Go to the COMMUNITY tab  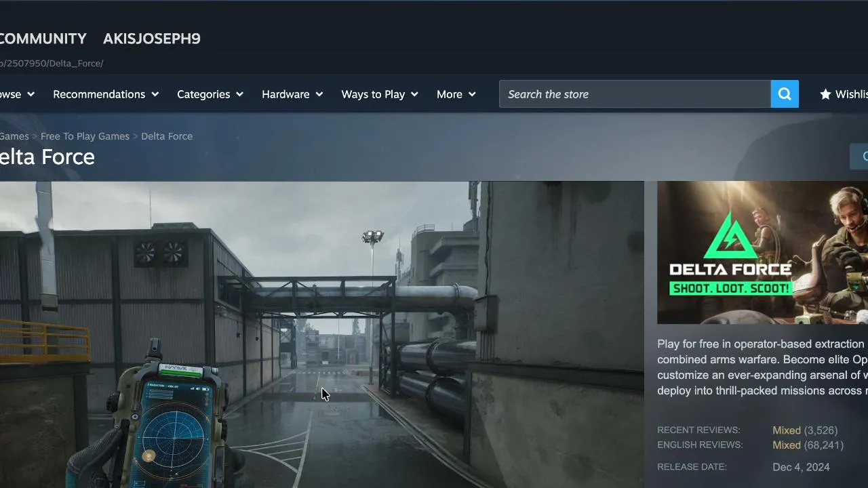point(43,39)
